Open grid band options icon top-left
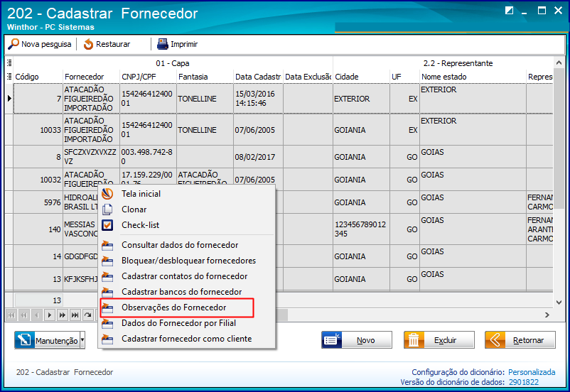The width and height of the screenshot is (570, 392). click(9, 63)
